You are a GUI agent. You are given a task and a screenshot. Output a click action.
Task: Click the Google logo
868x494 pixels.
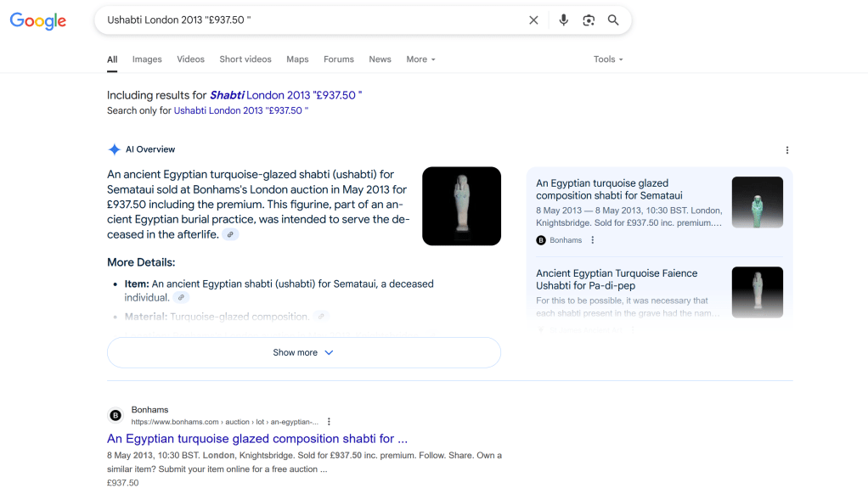pos(38,21)
